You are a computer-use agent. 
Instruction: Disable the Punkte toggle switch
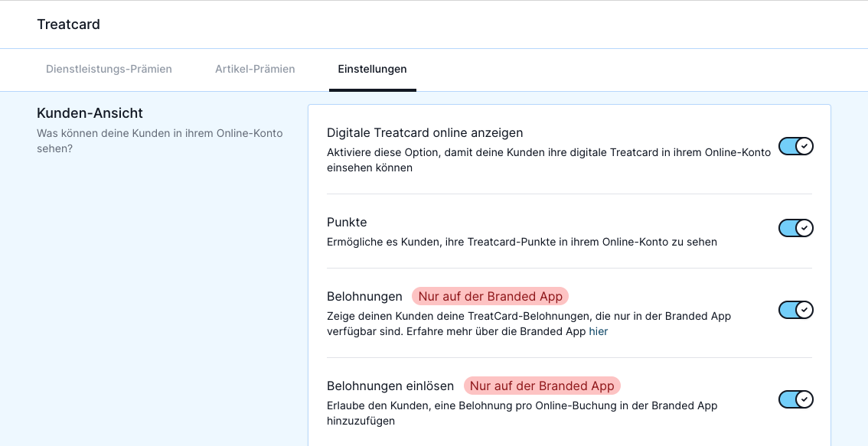795,228
